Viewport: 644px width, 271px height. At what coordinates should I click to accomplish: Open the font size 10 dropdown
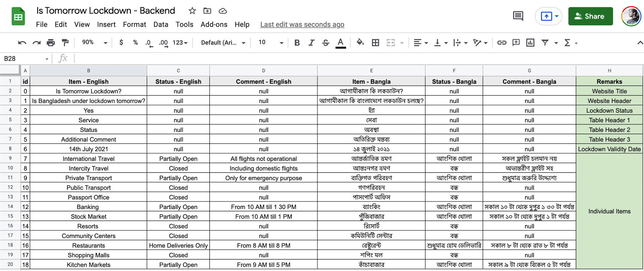pos(271,43)
